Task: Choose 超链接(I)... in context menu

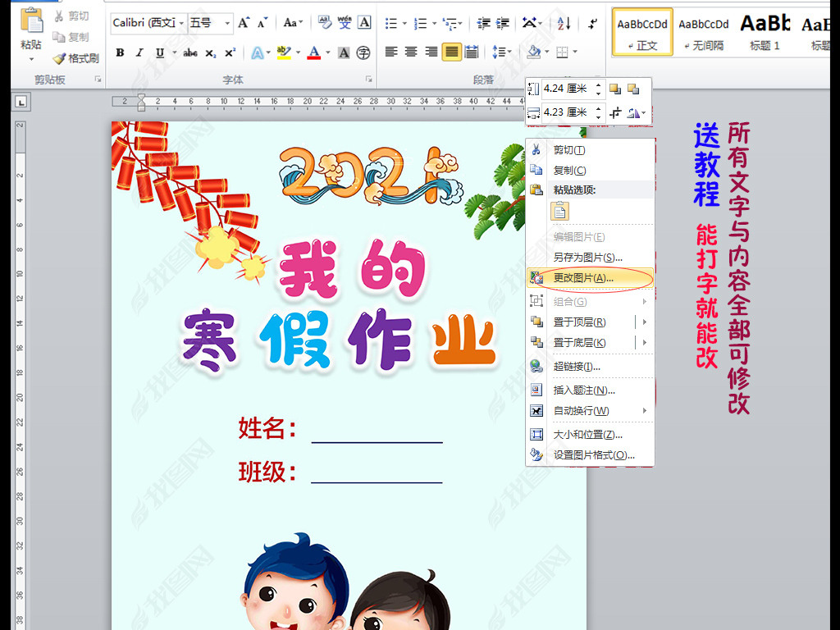Action: point(590,367)
